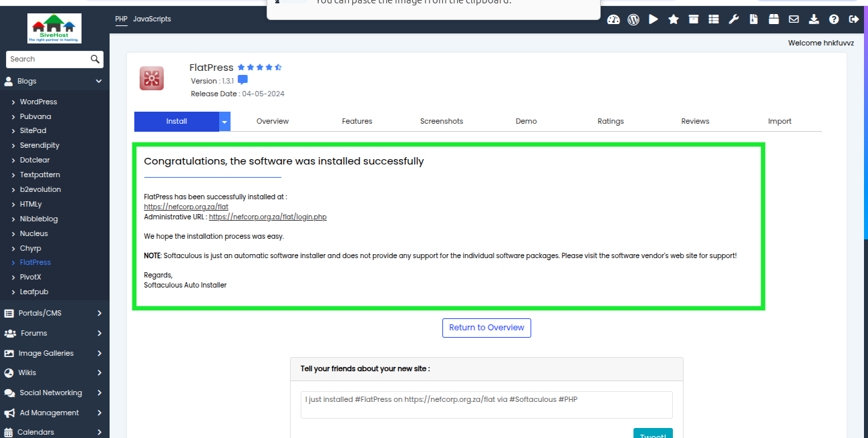This screenshot has height=438, width=868.
Task: Click the Wikis globe icon
Action: (x=9, y=372)
